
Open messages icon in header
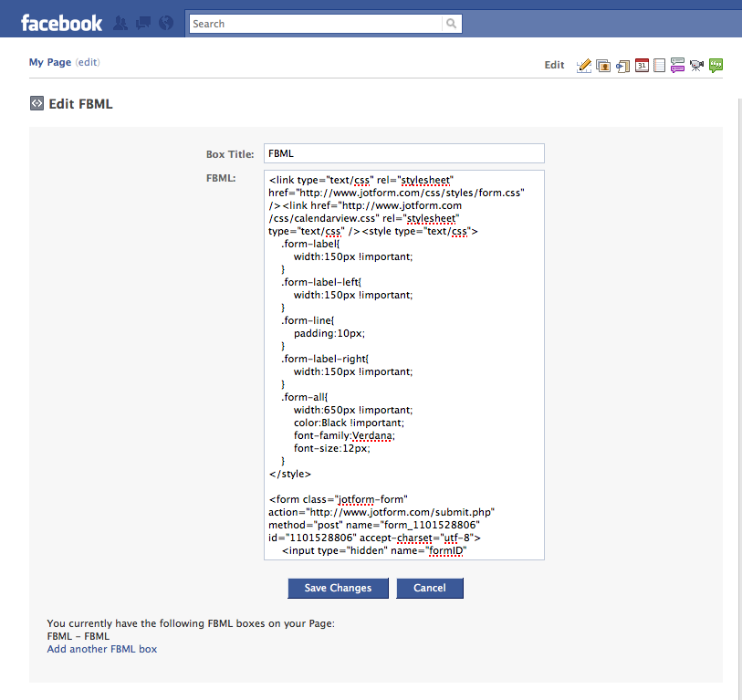(x=143, y=23)
